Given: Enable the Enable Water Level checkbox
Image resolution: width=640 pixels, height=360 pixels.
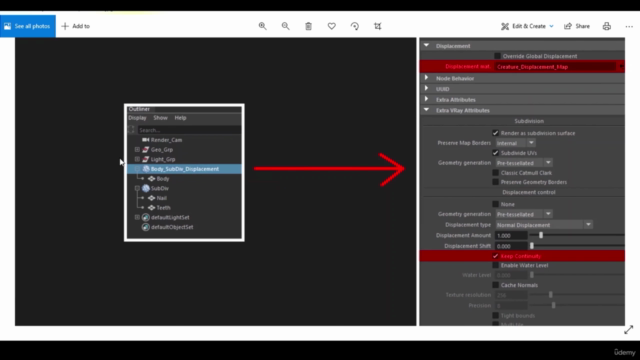Looking at the screenshot, I should pos(496,265).
